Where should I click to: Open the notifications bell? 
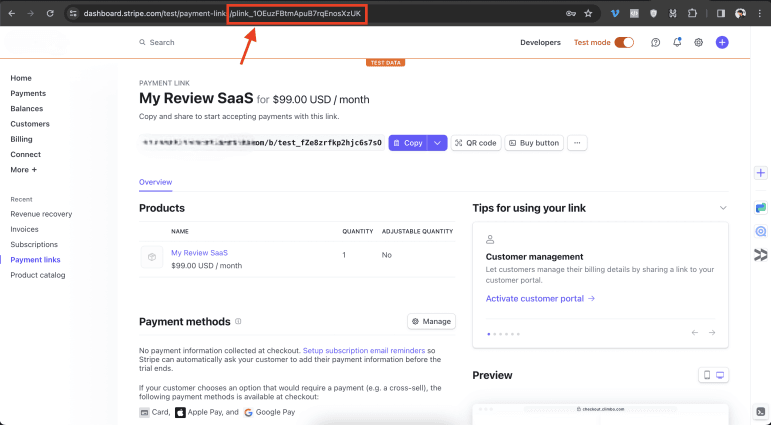tap(677, 43)
